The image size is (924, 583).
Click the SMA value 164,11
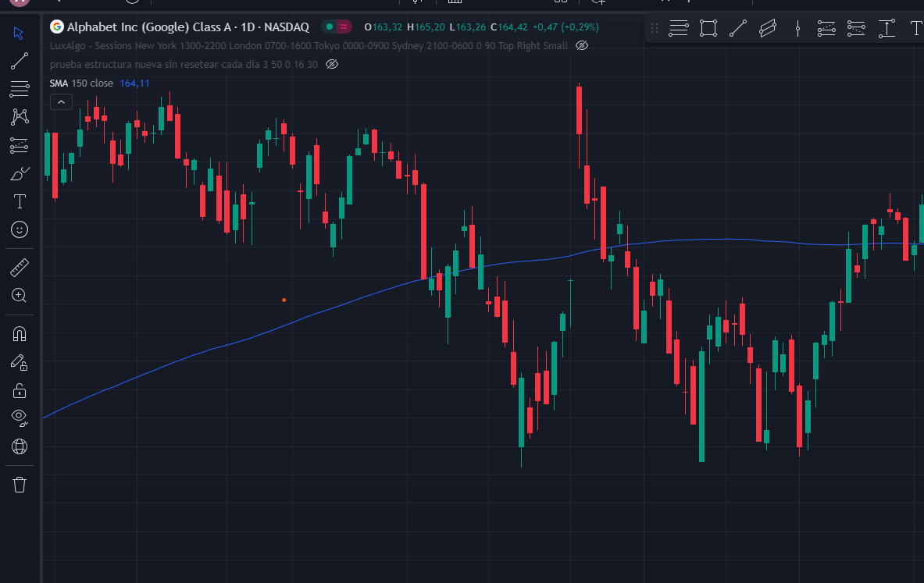[x=134, y=83]
